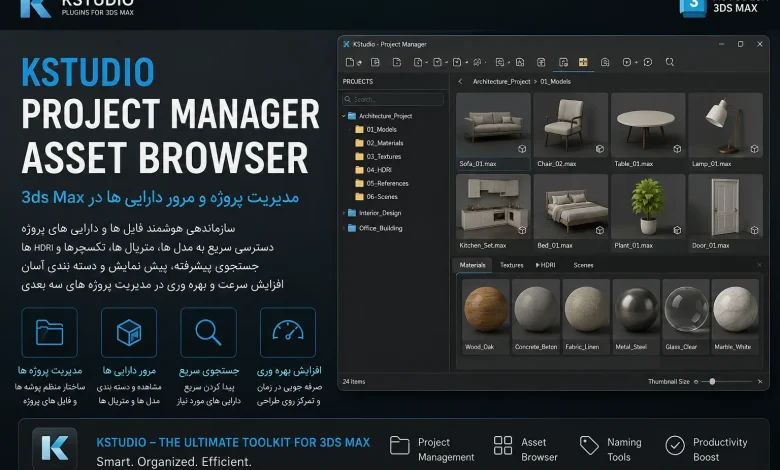
Task: Click the checkmark icon beside Productivity Boost
Action: tap(675, 446)
